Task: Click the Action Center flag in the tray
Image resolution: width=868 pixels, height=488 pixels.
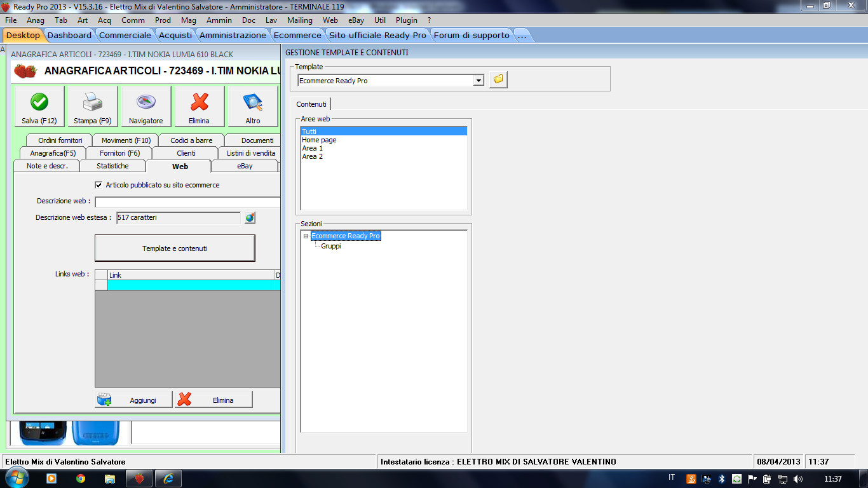Action: point(752,478)
